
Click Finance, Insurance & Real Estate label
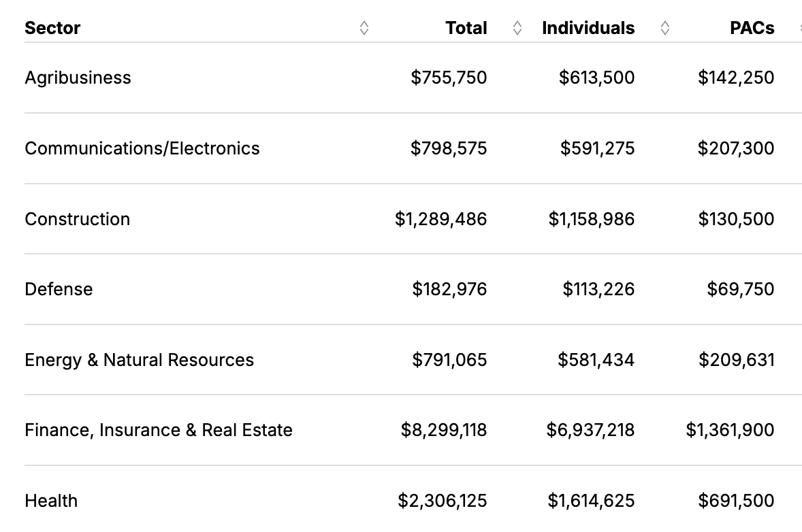click(159, 430)
